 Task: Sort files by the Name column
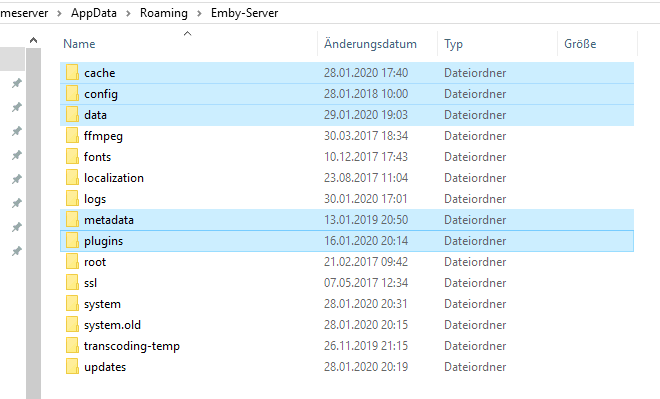coord(79,44)
